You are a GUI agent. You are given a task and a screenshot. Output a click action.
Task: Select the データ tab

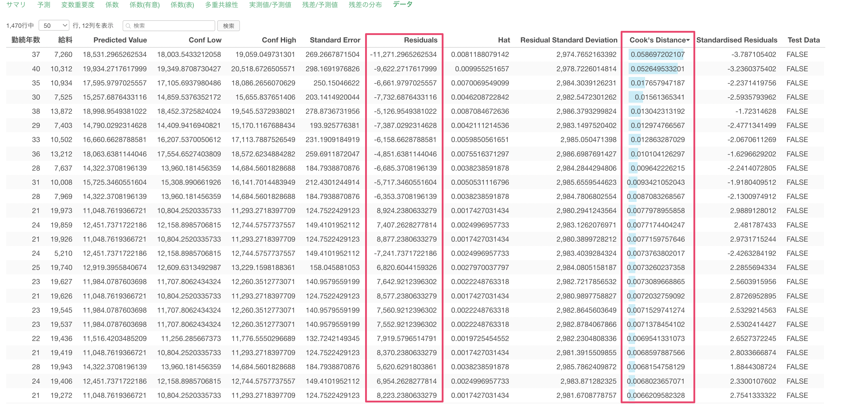click(403, 4)
